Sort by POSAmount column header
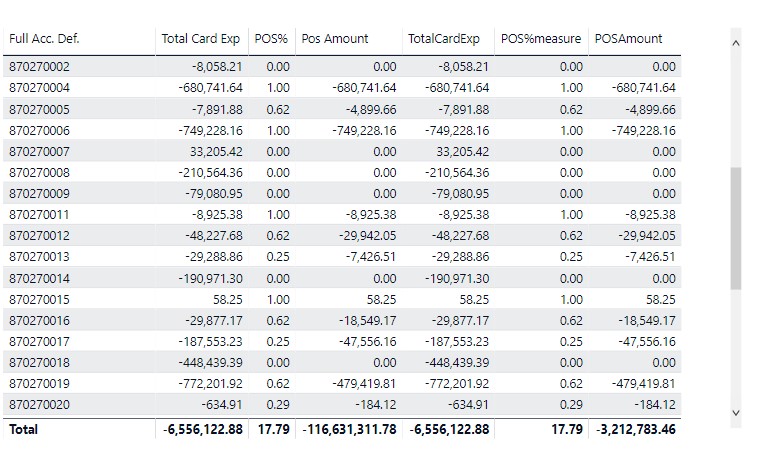 (x=628, y=39)
